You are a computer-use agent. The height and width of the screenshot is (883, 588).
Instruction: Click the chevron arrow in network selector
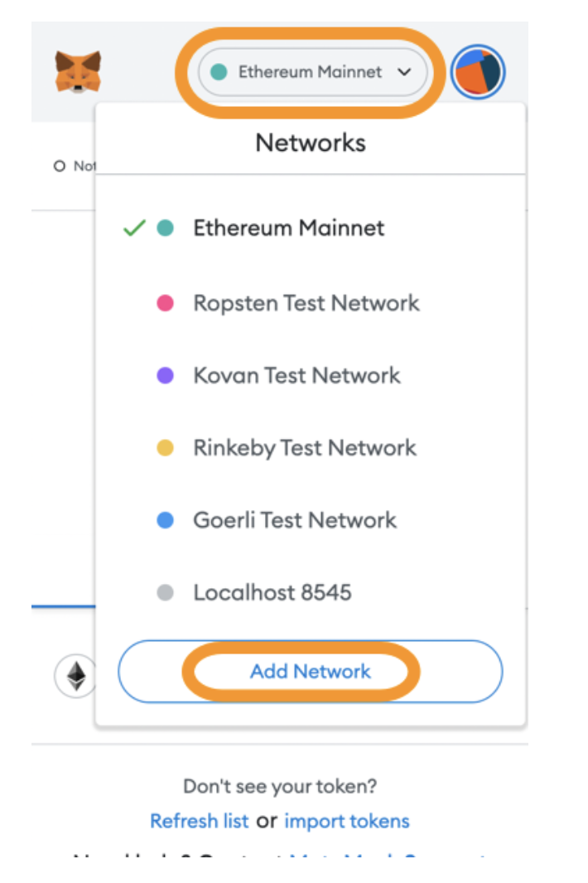pos(404,72)
